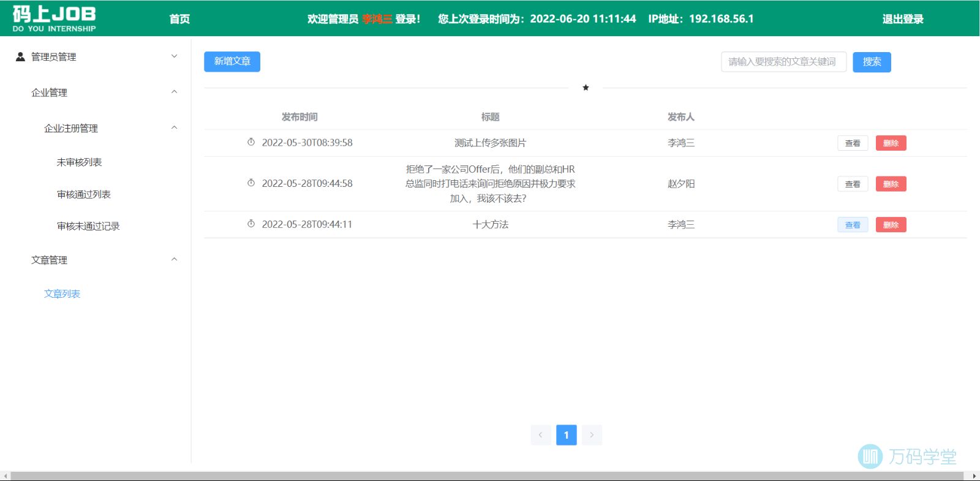Click the 标题 column header
This screenshot has width=980, height=481.
tap(490, 117)
